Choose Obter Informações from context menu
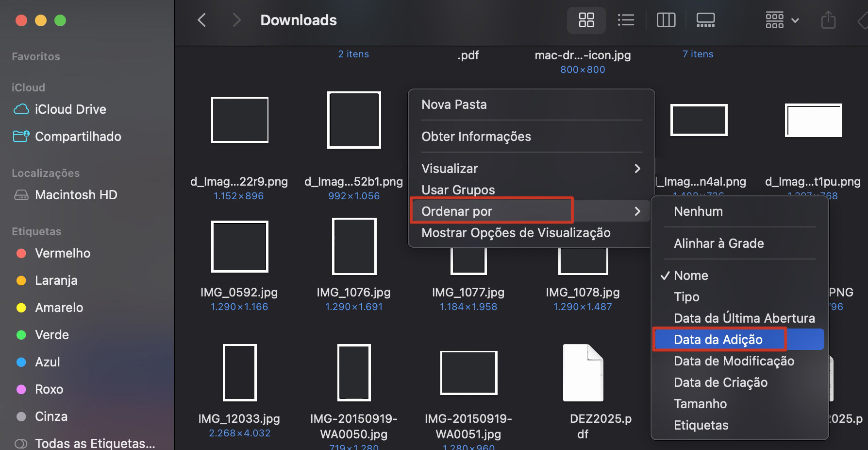Screen dimensions: 868x450 coord(476,137)
